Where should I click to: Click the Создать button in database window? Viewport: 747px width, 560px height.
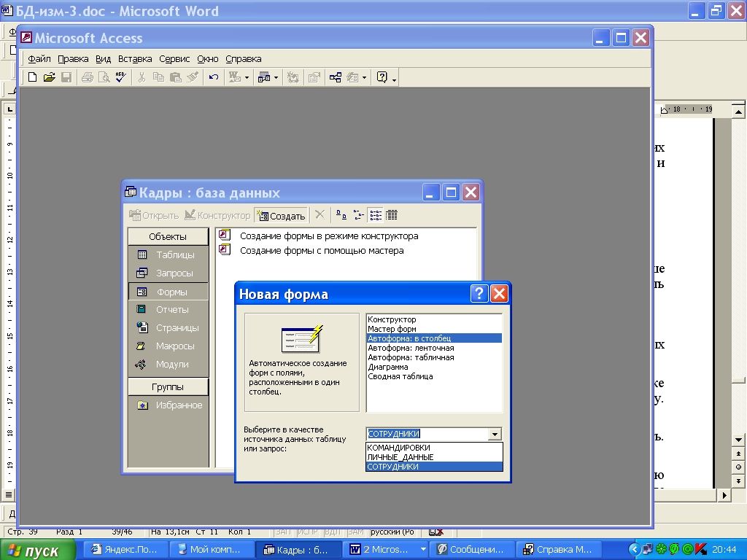click(281, 216)
